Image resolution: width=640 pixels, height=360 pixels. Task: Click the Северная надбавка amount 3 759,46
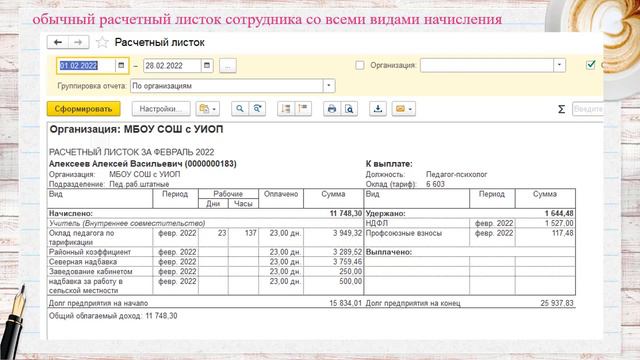click(x=347, y=262)
